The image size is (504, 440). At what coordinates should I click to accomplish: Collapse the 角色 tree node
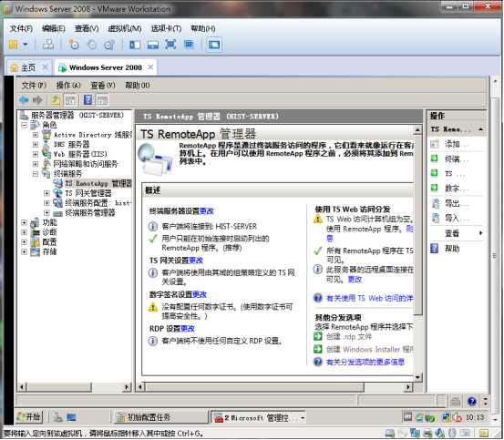(24, 125)
